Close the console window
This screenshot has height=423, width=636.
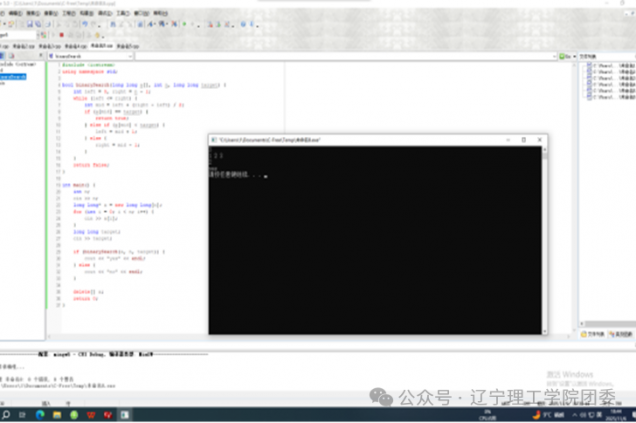click(539, 140)
